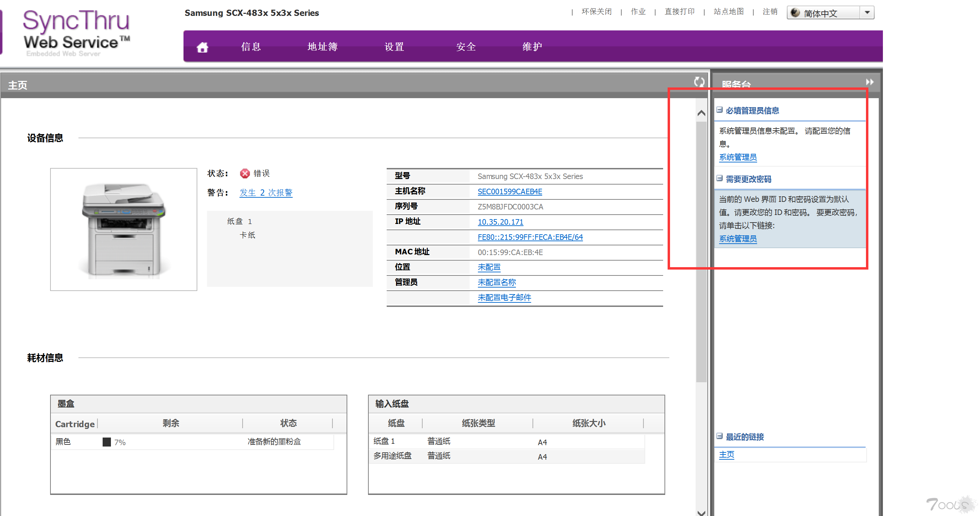Screen dimensions: 980x516
Task: Click 注销 to log out
Action: tap(770, 12)
